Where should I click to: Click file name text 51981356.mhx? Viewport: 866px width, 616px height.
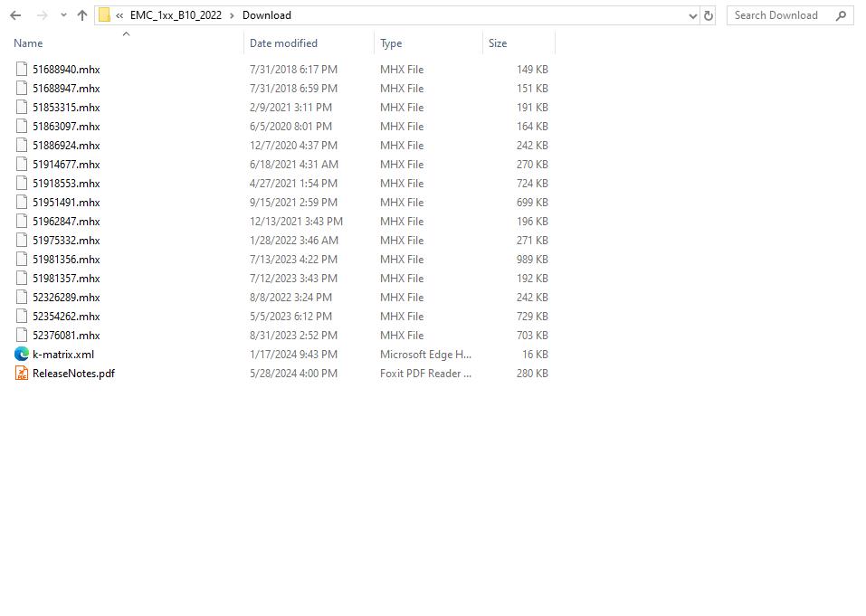pos(66,259)
